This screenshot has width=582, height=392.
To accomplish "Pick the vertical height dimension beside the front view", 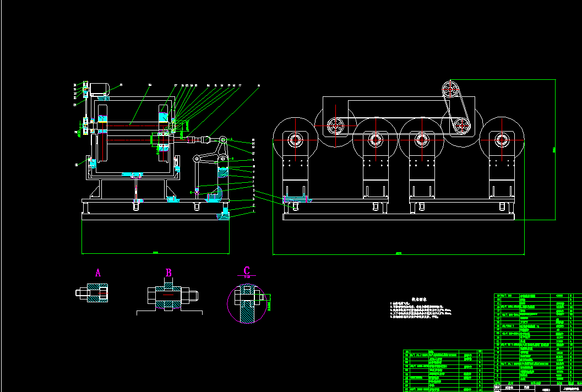I will [555, 150].
